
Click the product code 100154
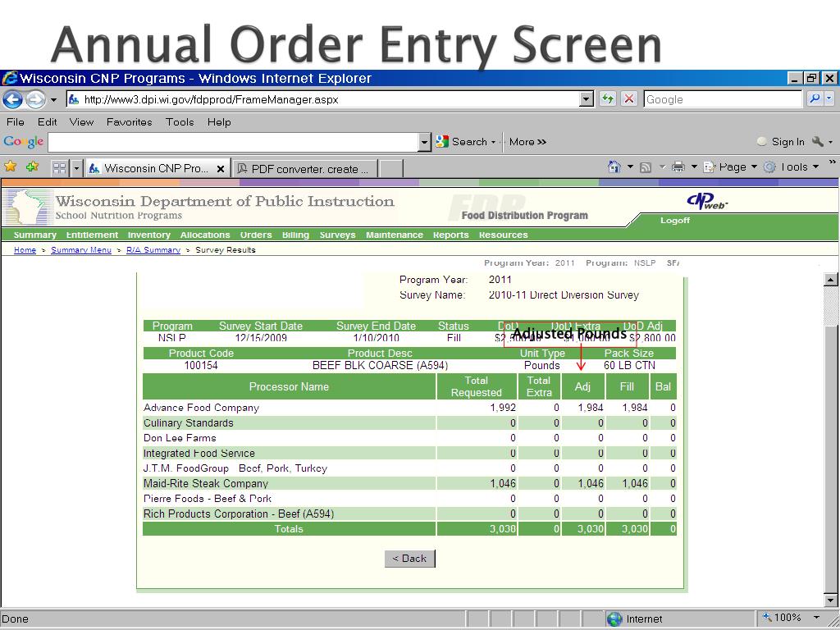pyautogui.click(x=201, y=365)
